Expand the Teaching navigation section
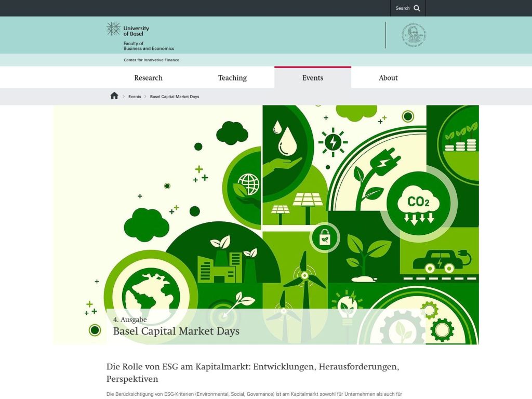 [x=232, y=77]
